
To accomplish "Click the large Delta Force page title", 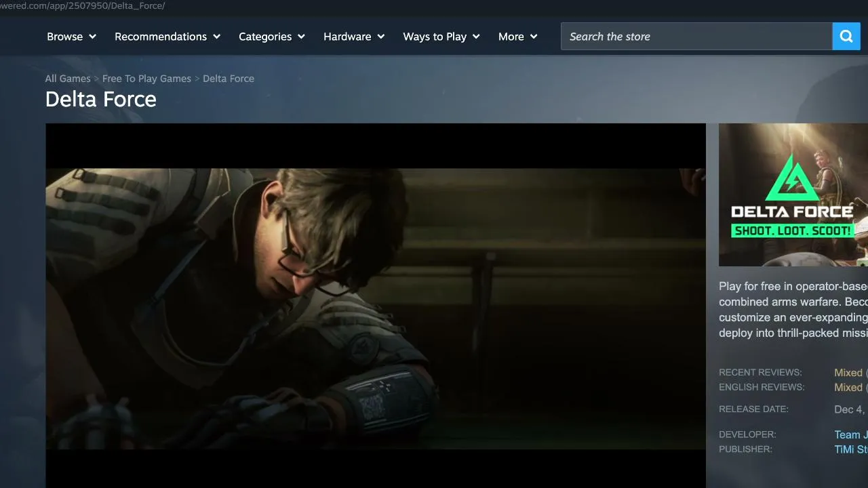I will click(x=101, y=100).
